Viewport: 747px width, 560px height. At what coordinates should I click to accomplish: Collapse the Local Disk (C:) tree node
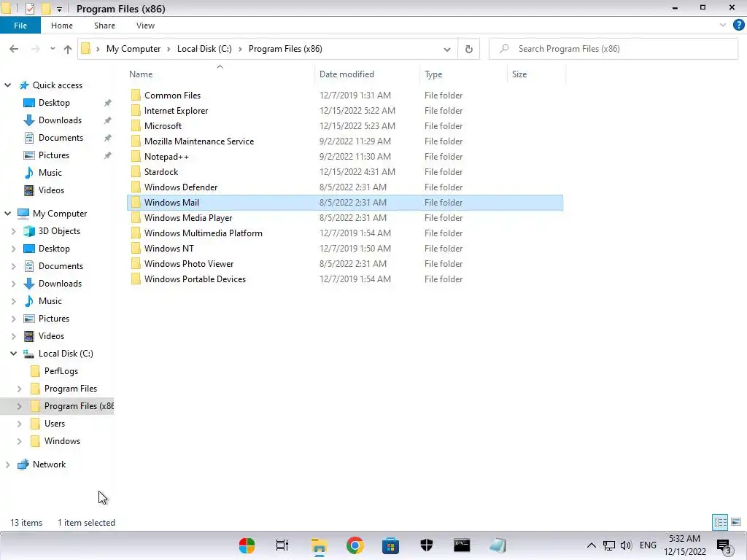[x=13, y=354]
